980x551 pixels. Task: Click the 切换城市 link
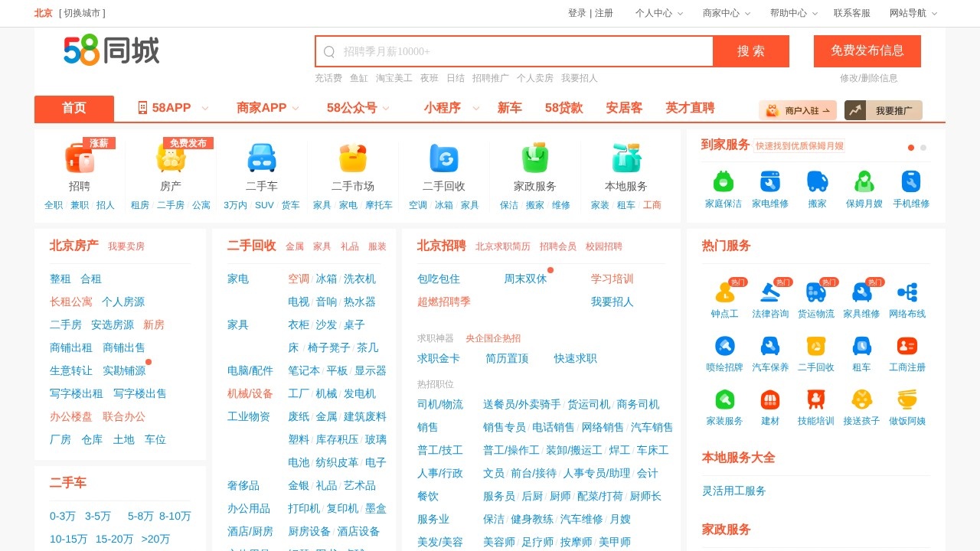(x=82, y=13)
